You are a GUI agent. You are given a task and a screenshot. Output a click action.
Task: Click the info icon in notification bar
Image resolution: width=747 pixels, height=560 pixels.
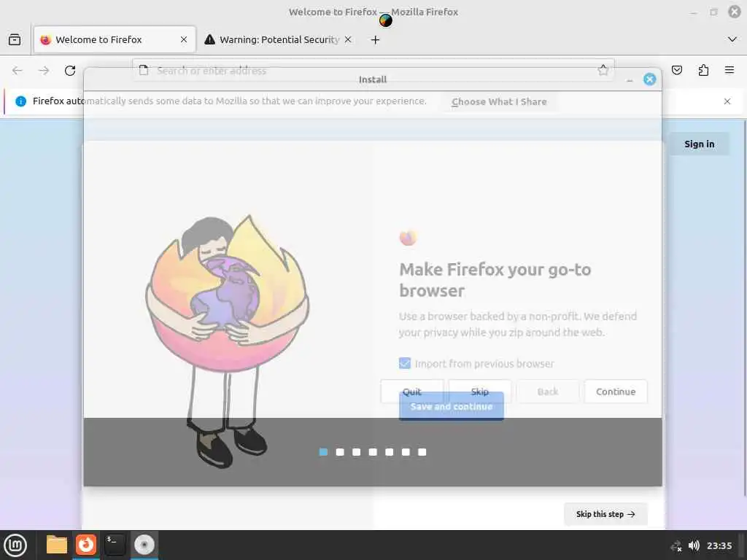coord(20,101)
